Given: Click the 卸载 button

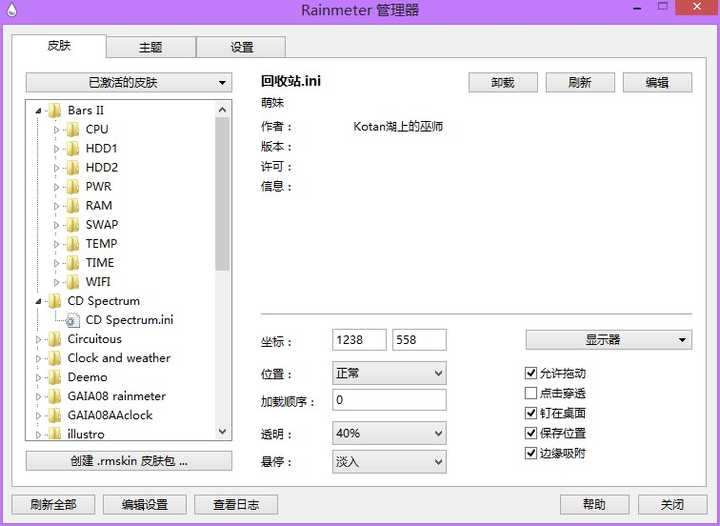Looking at the screenshot, I should (503, 83).
